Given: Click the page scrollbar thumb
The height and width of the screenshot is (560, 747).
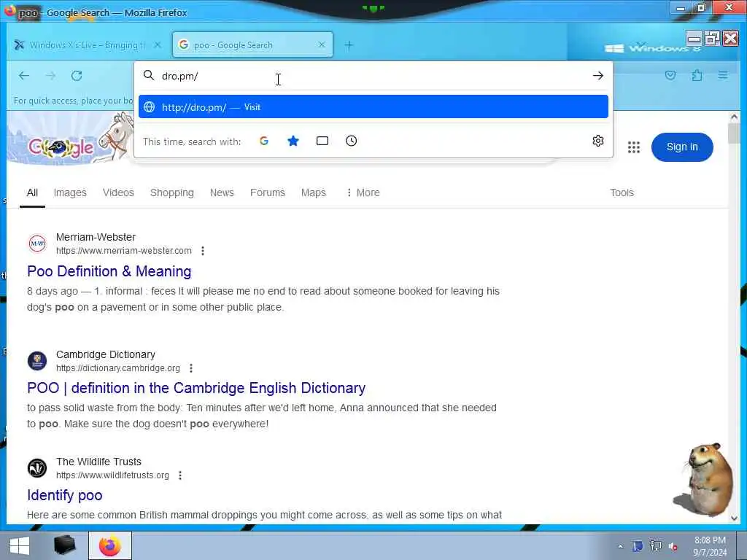Looking at the screenshot, I should click(734, 133).
